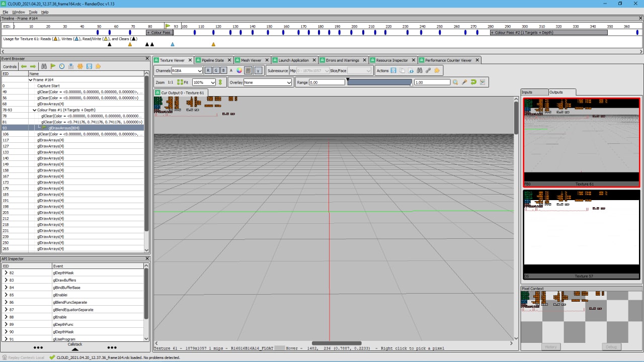Viewport: 644px width, 362px height.
Task: Click the binoculars icon in Actions toolbar
Action: 420,70
